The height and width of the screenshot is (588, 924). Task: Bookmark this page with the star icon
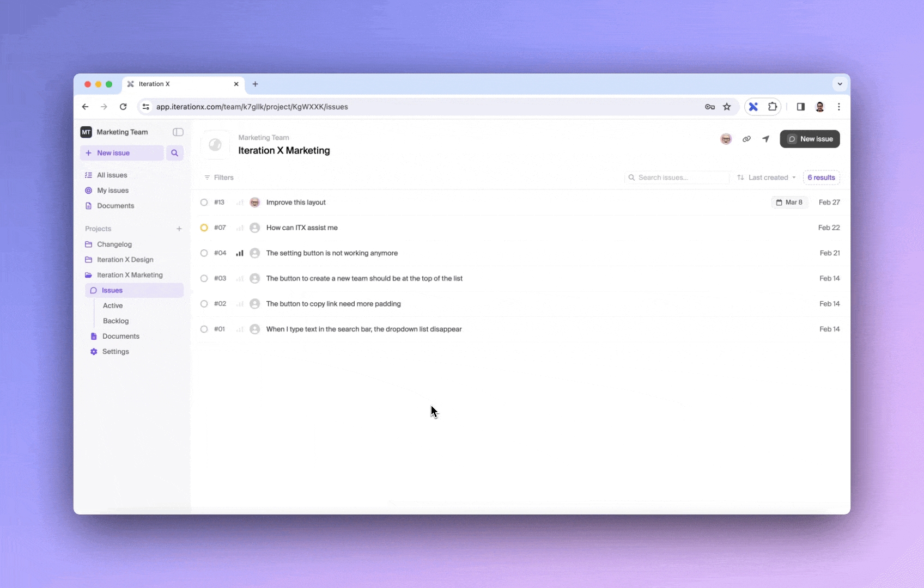pyautogui.click(x=727, y=107)
